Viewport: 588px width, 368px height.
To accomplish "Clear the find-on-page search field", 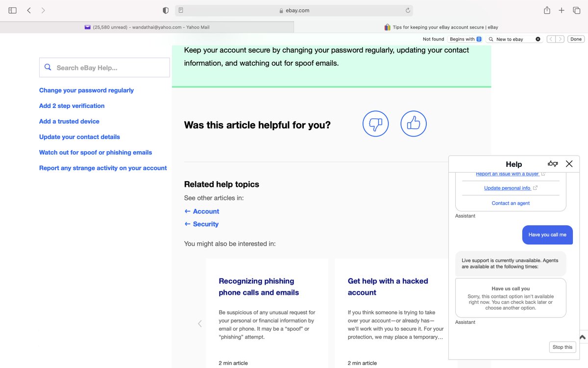I will 538,39.
